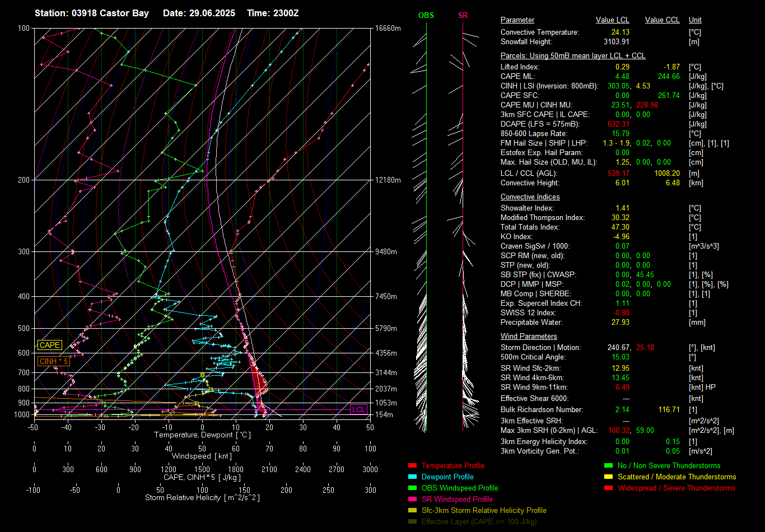
Task: Click the Precipitable Water value 27.93
Action: [x=621, y=322]
